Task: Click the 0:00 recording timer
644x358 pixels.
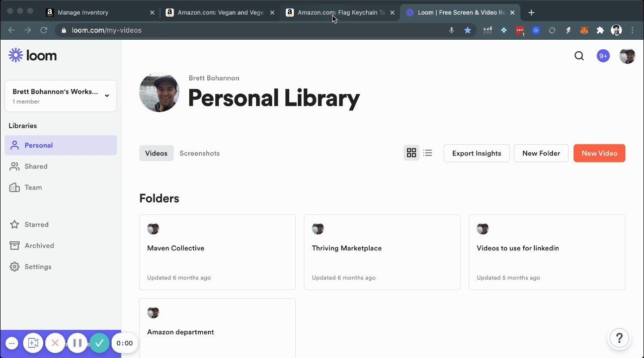Action: 124,343
